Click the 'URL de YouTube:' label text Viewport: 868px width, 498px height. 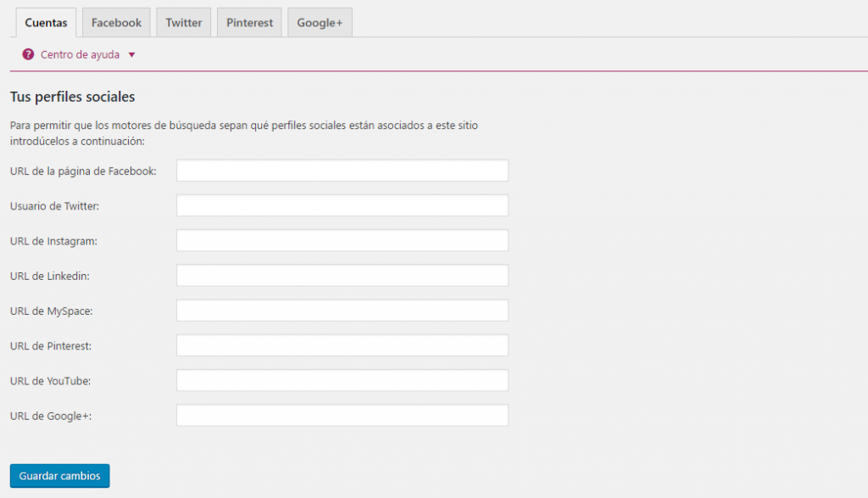50,381
